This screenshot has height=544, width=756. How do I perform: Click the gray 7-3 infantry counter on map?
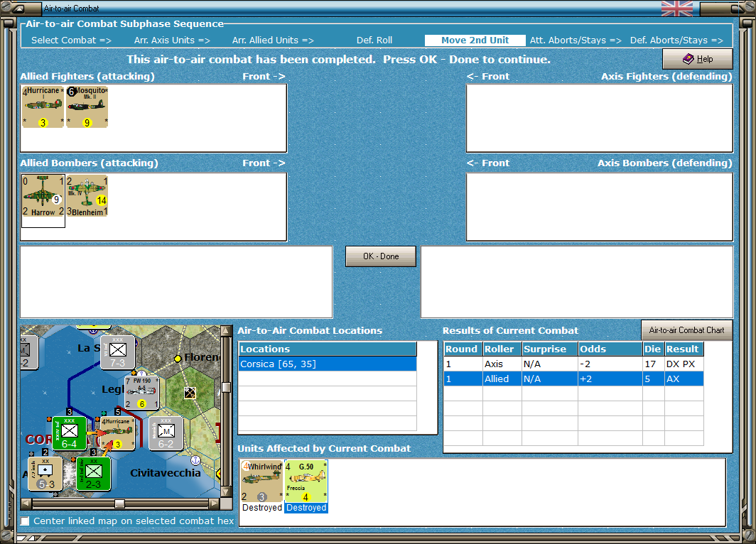(x=118, y=352)
